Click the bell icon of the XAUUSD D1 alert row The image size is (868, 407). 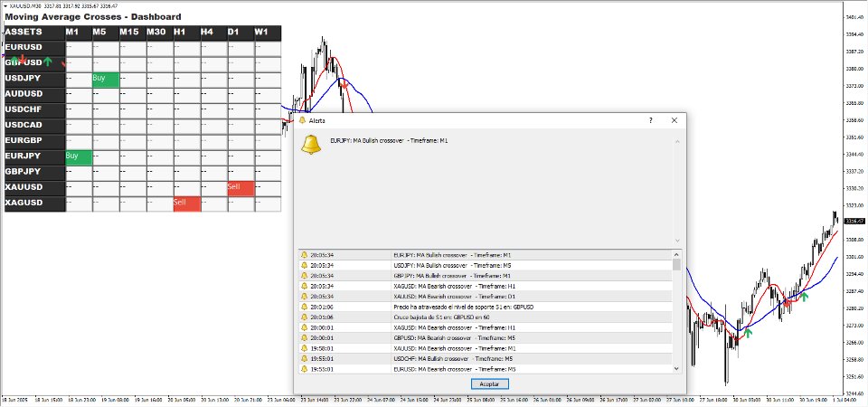point(304,297)
